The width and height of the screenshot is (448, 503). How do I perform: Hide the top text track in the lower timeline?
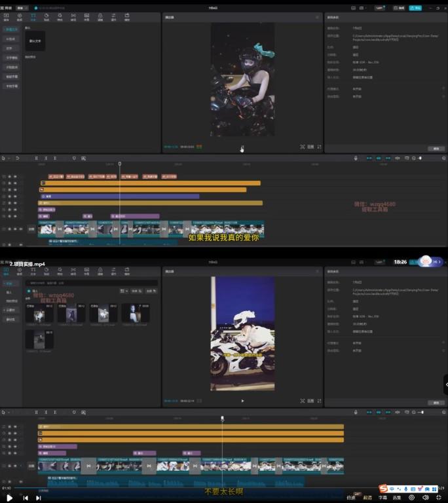point(16,426)
